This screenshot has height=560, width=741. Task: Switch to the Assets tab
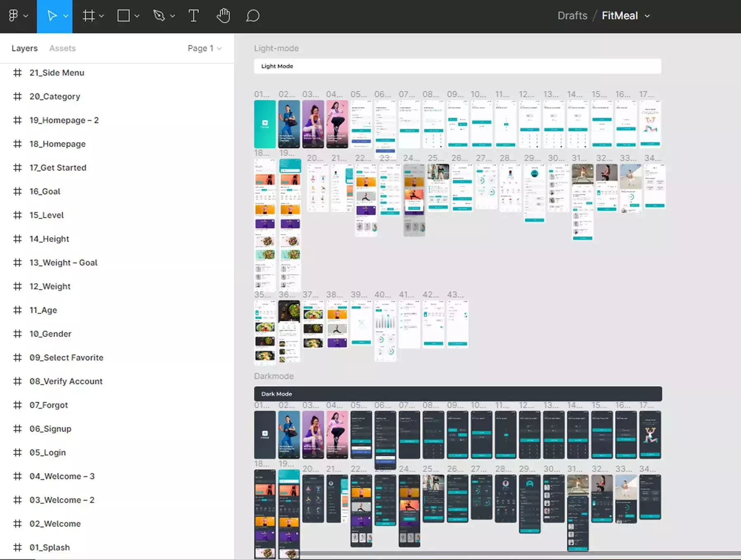[63, 48]
